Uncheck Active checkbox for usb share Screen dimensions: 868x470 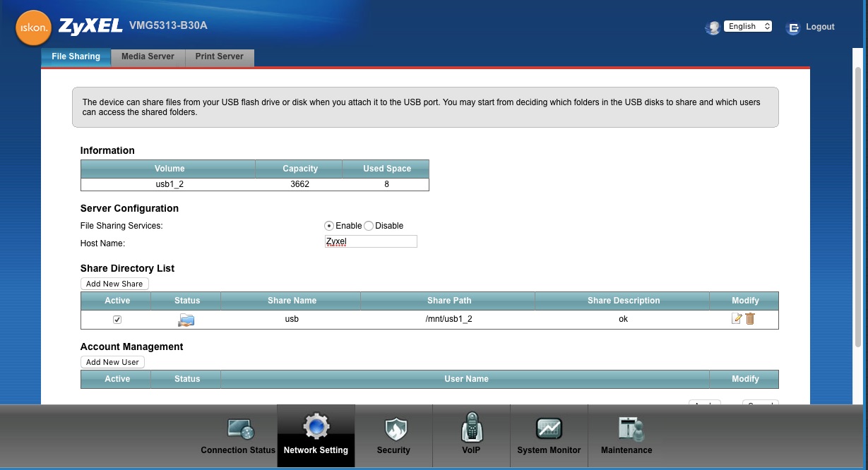point(117,320)
